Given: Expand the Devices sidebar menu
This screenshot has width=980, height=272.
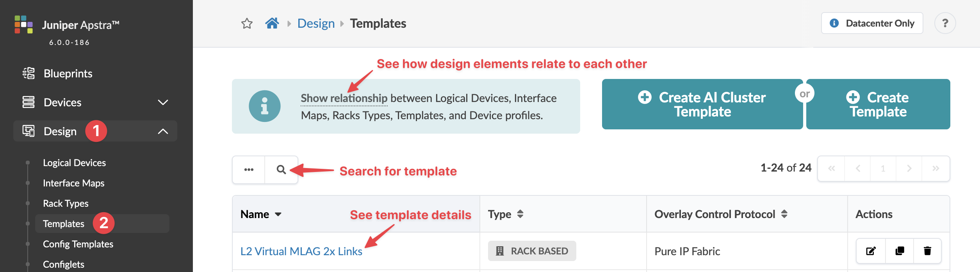Looking at the screenshot, I should coord(163,102).
